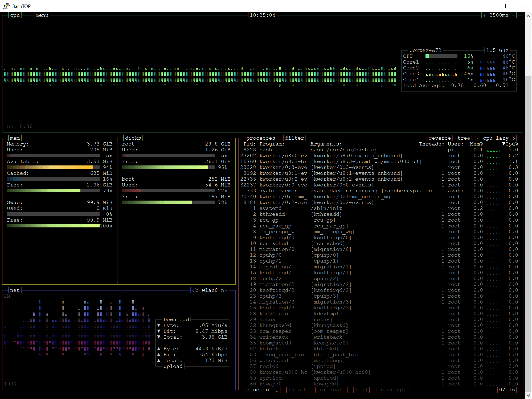Switch to previous network interface with b arrow
This screenshot has height=399, width=532.
[195, 290]
